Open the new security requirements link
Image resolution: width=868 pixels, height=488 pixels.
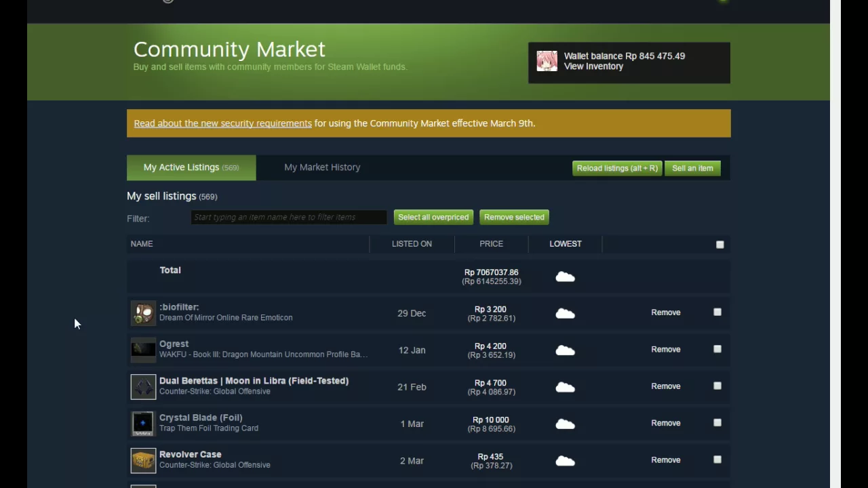click(222, 123)
